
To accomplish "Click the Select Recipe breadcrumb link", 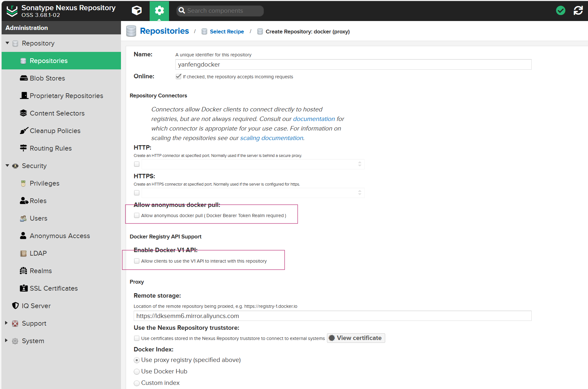I will (227, 32).
